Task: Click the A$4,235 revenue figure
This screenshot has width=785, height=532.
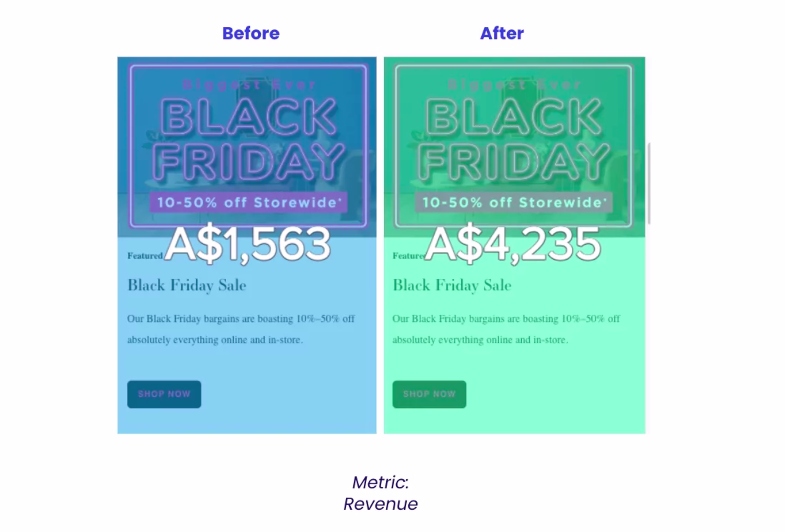Action: (x=513, y=244)
